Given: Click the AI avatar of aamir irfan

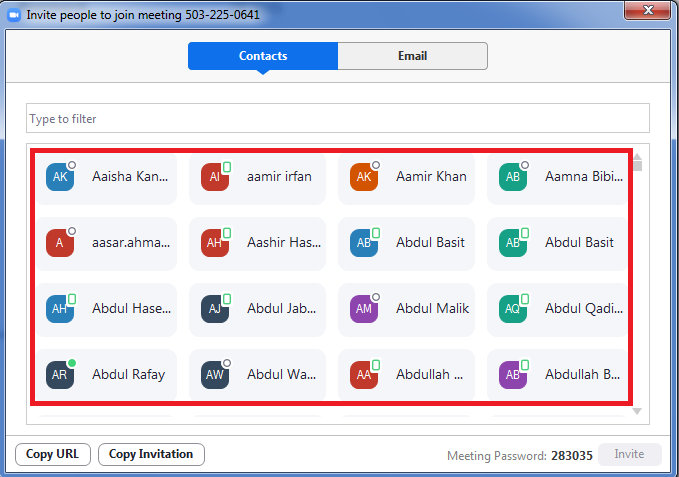Looking at the screenshot, I should (215, 177).
